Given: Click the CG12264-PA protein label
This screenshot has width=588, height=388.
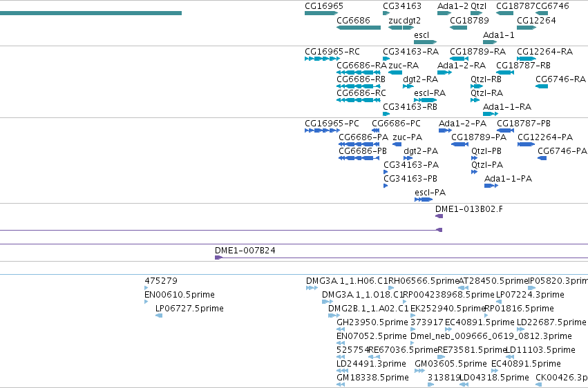Looking at the screenshot, I should tap(545, 137).
